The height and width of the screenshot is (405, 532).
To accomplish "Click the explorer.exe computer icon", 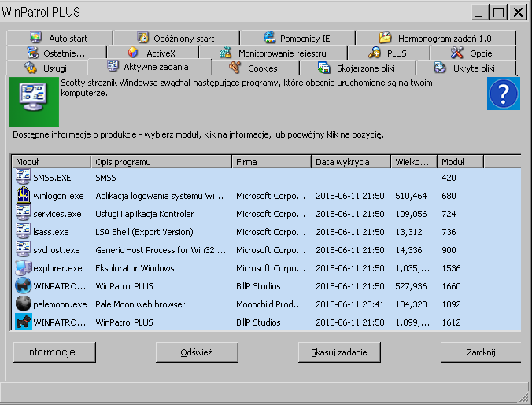I will [x=24, y=267].
